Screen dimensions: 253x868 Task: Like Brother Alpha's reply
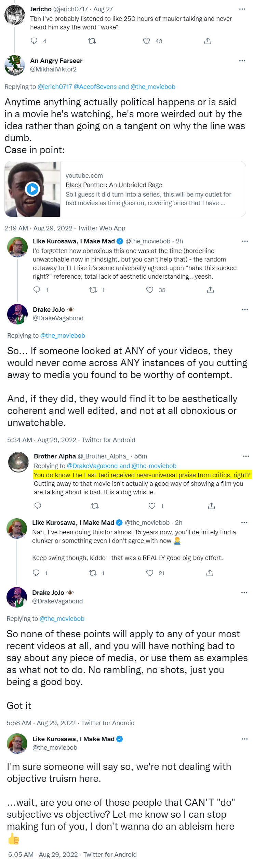point(152,506)
